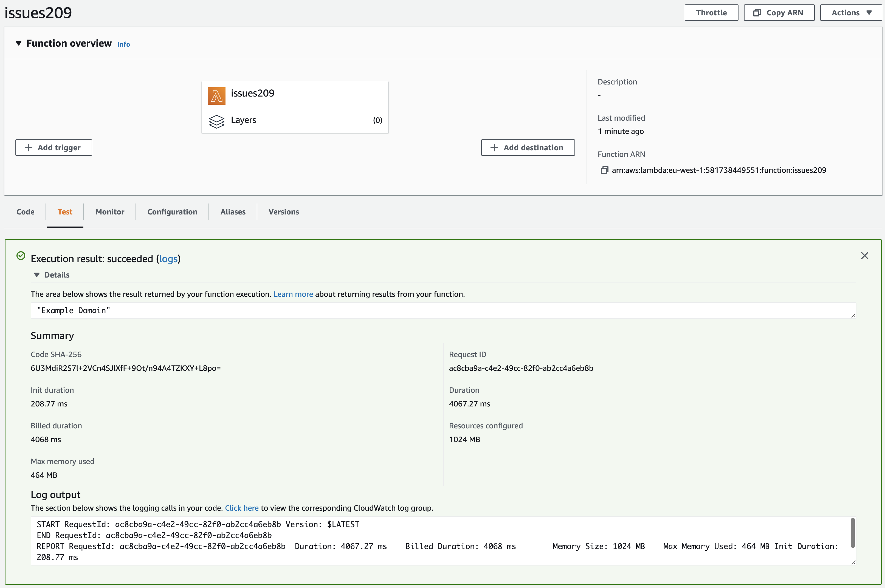The image size is (885, 588).
Task: Click the Copy ARN button
Action: point(779,13)
